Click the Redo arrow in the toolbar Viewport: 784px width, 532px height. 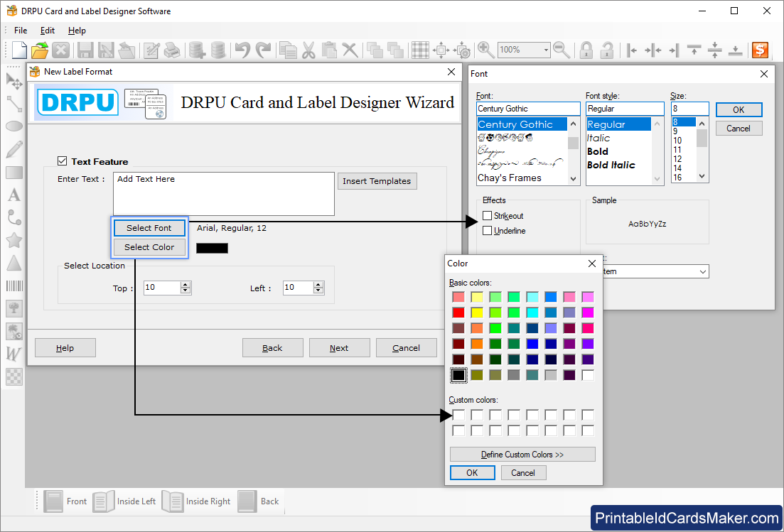click(263, 50)
